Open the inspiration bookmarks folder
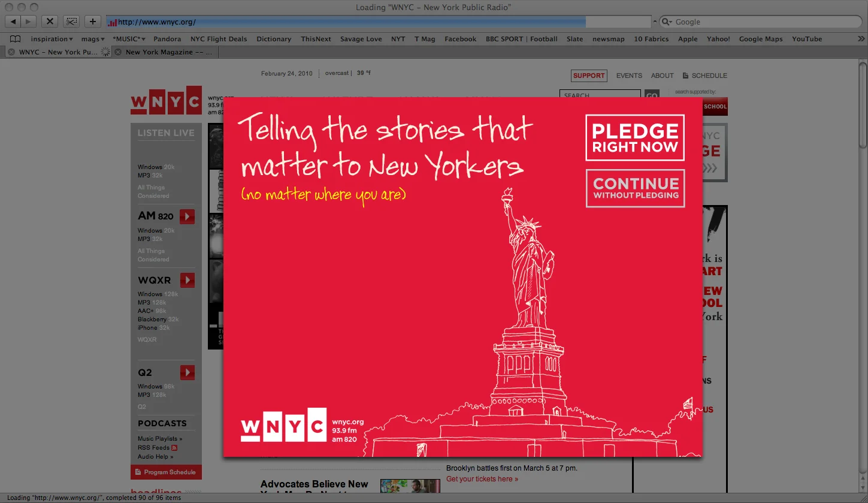 pos(52,39)
